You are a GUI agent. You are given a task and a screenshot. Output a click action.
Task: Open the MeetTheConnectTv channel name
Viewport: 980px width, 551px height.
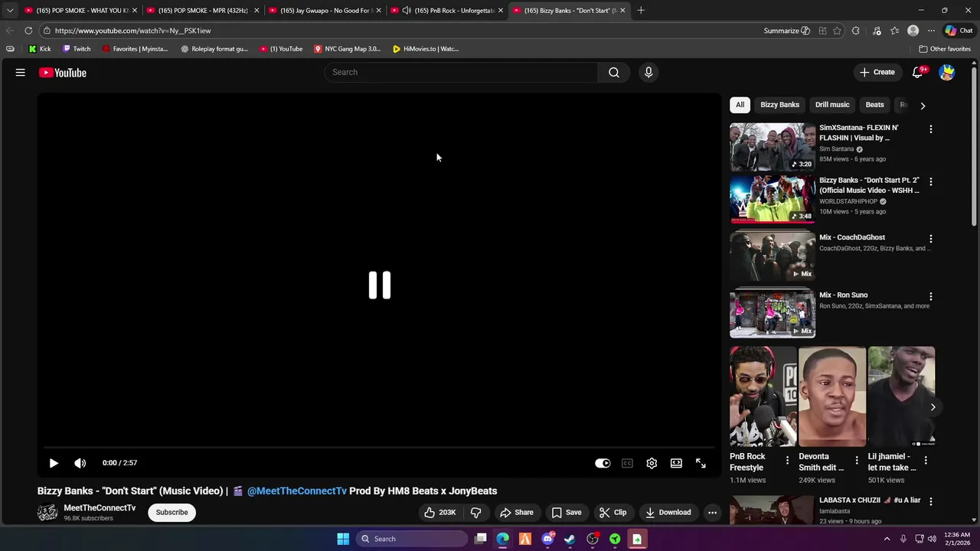(100, 507)
